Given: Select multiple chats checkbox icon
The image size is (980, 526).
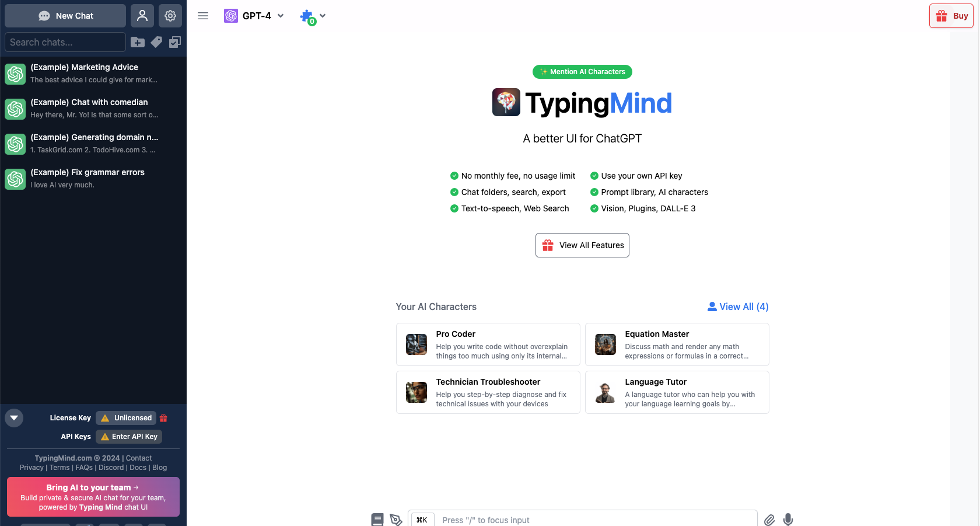Looking at the screenshot, I should [x=175, y=42].
